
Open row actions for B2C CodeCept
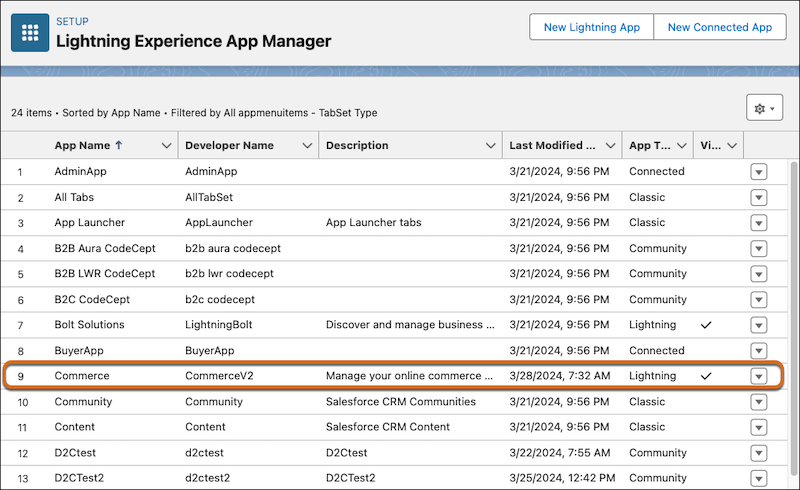(759, 300)
